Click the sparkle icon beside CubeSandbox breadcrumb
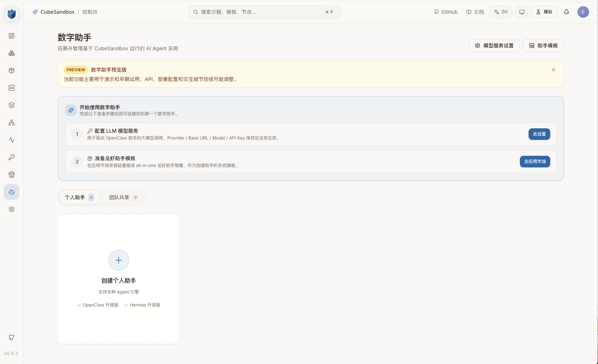This screenshot has height=364, width=598. pos(35,12)
